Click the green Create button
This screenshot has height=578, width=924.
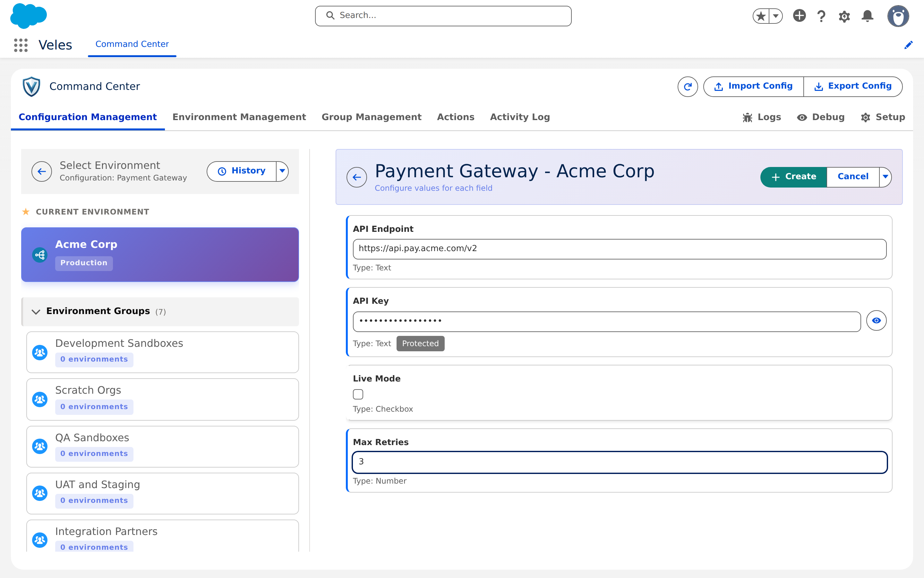click(793, 177)
